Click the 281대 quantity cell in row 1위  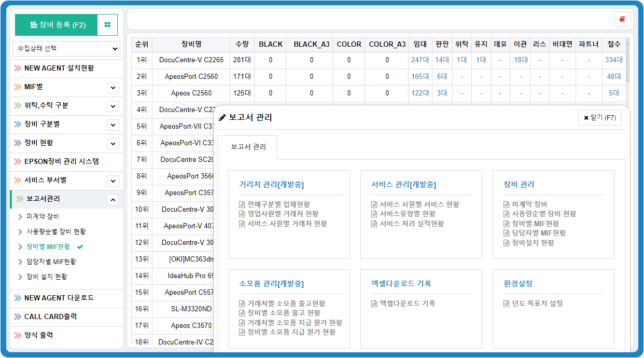tap(242, 60)
